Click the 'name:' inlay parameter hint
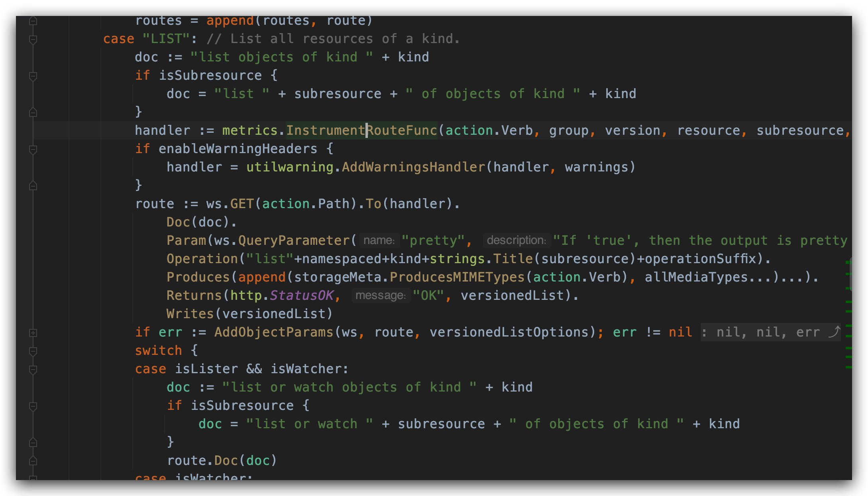This screenshot has width=868, height=496. point(379,240)
